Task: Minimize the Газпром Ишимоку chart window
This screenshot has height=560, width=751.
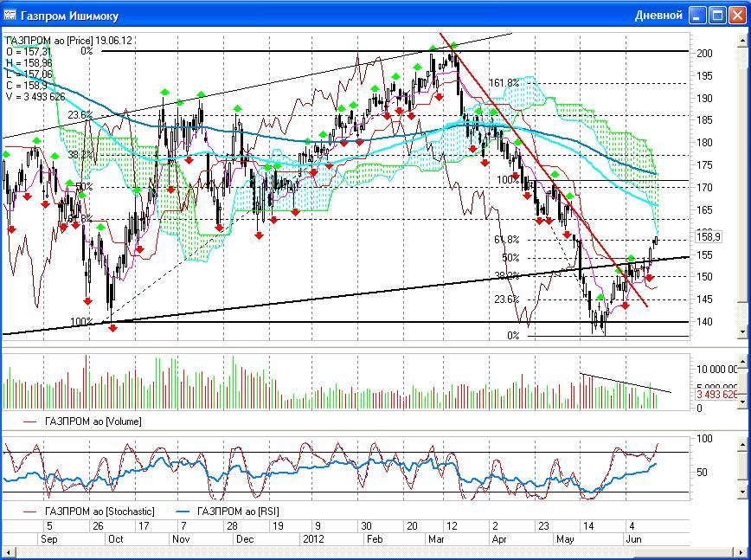Action: 698,16
